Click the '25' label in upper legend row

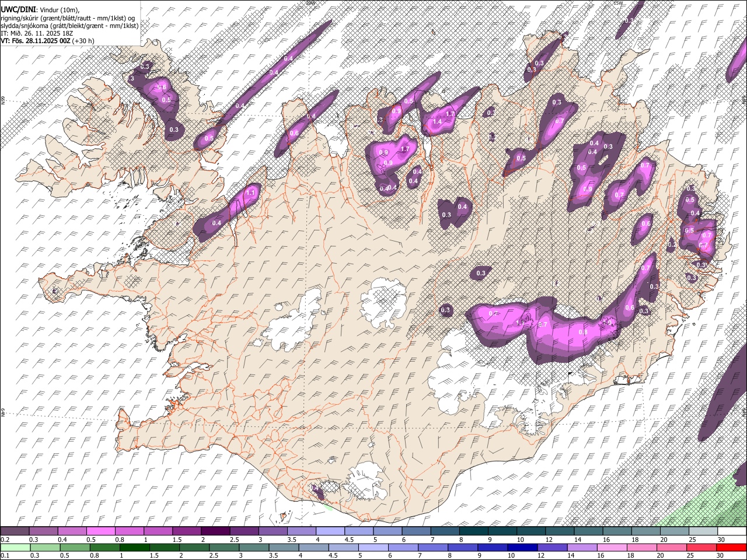pos(692,540)
